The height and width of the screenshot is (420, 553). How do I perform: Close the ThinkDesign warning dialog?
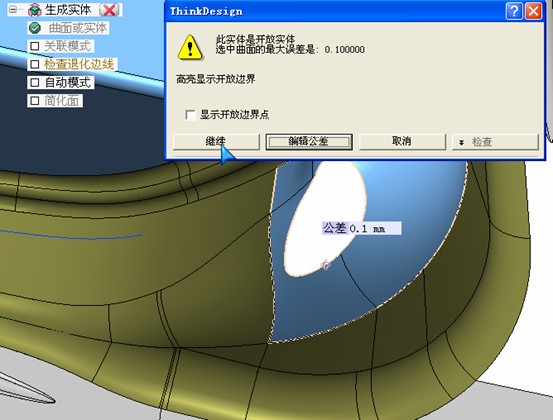[534, 11]
